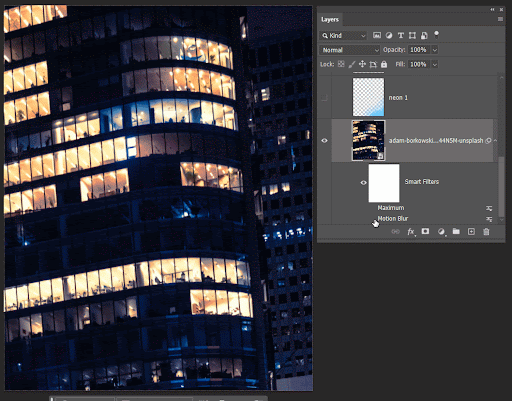Lock position move icon
Screen dimensions: 512x401
(x=362, y=64)
